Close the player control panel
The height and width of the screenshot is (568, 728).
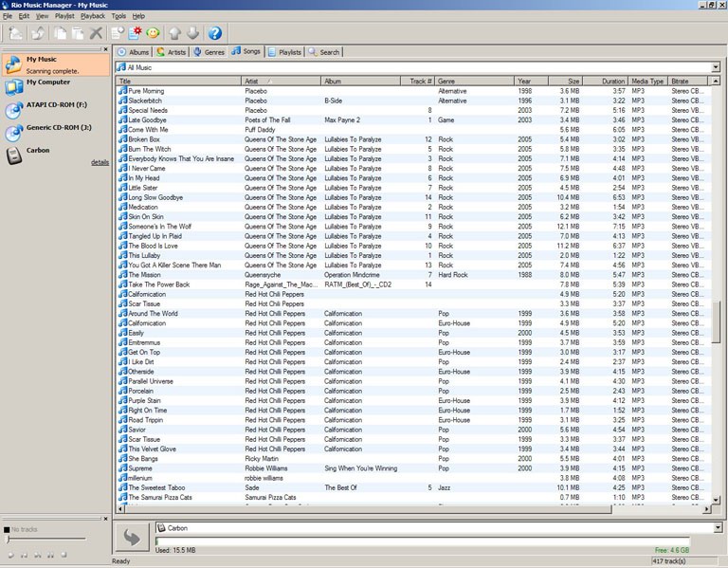(105, 519)
